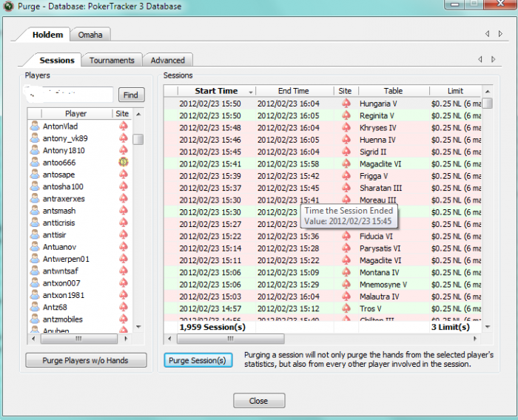Click the sessions horizontal scrollbar thumb
The width and height of the screenshot is (518, 420).
pyautogui.click(x=231, y=339)
